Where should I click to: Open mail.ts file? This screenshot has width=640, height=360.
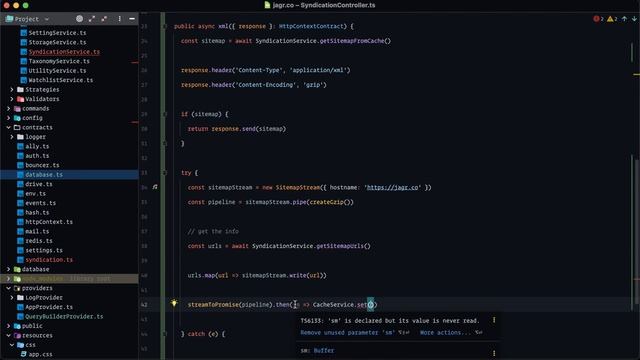point(37,231)
